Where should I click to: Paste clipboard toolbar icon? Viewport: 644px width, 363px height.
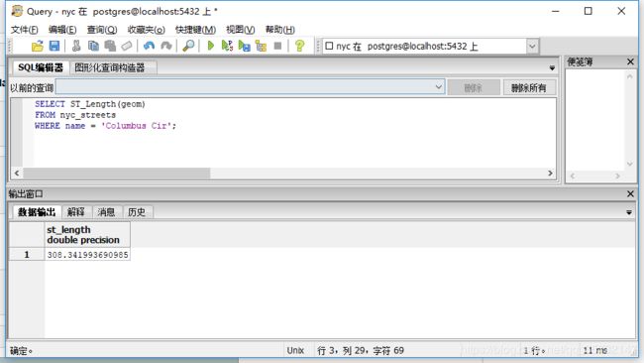click(110, 46)
